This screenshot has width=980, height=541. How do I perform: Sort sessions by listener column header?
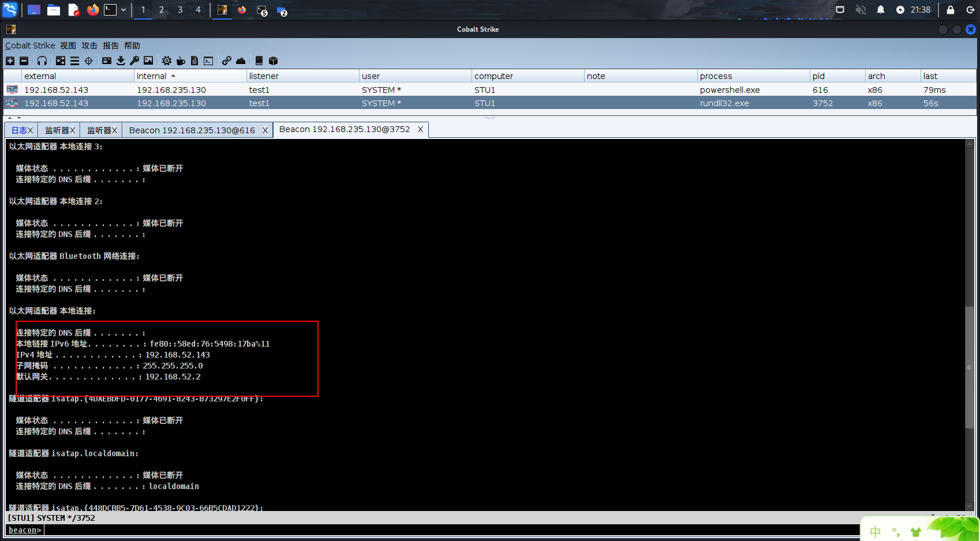pos(302,76)
